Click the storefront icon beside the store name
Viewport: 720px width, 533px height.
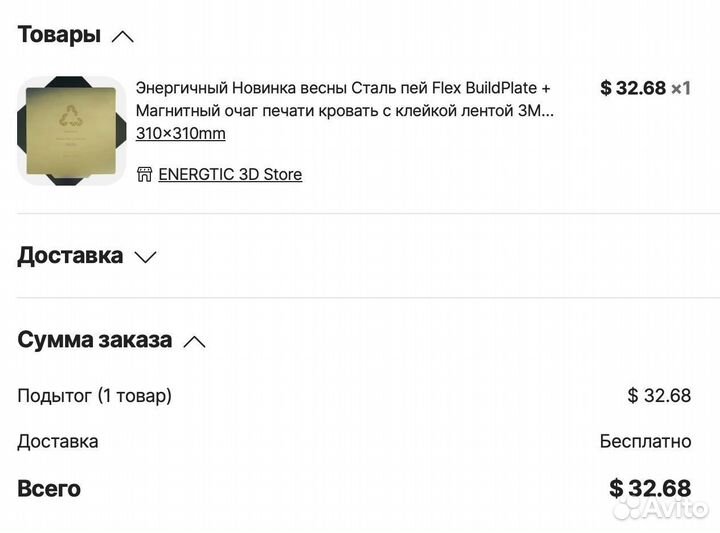(145, 174)
